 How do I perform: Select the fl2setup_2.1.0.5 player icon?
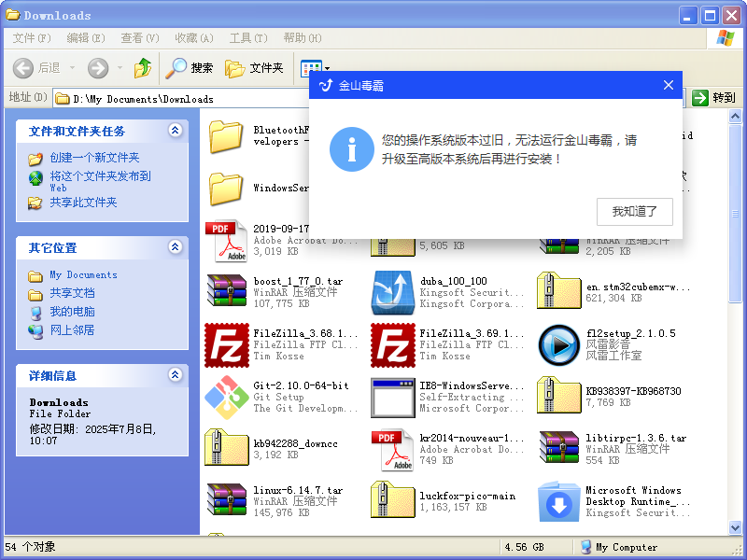tap(558, 345)
